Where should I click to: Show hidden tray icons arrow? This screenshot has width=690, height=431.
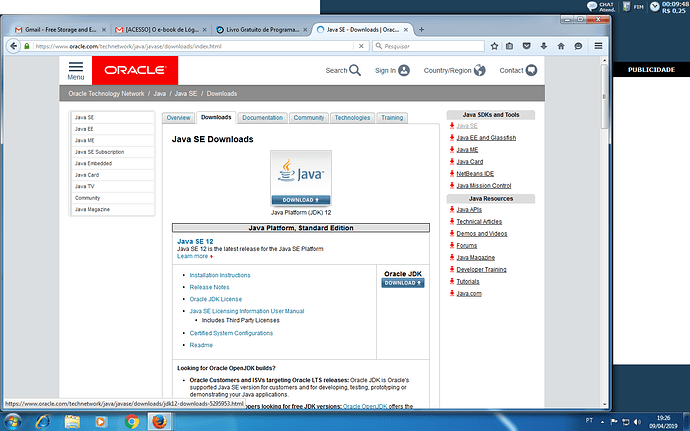pyautogui.click(x=602, y=422)
